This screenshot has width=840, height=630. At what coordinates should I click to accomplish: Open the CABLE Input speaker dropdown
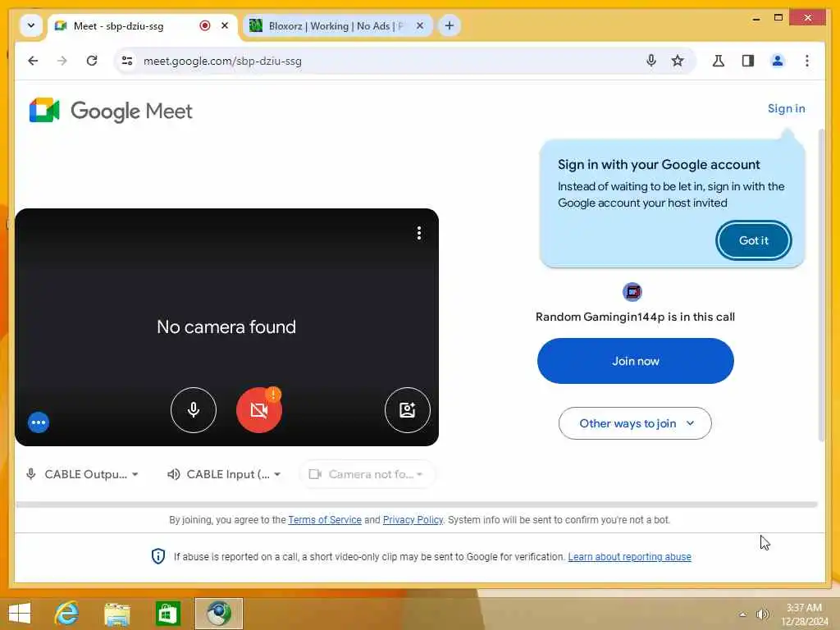click(x=224, y=474)
